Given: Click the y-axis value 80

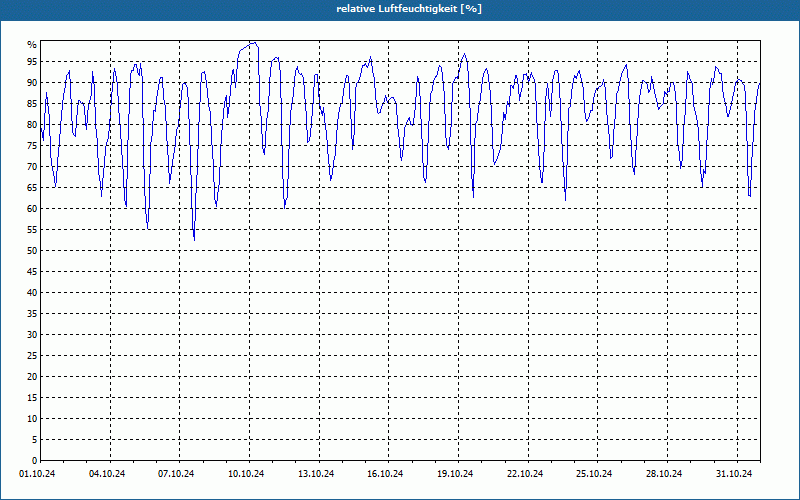Looking at the screenshot, I should pos(32,124).
